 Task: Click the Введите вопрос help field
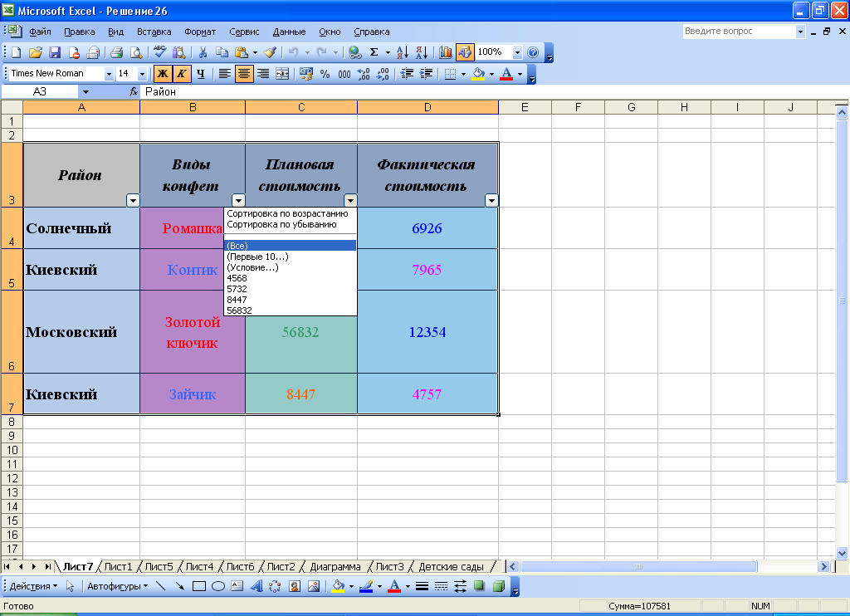739,32
